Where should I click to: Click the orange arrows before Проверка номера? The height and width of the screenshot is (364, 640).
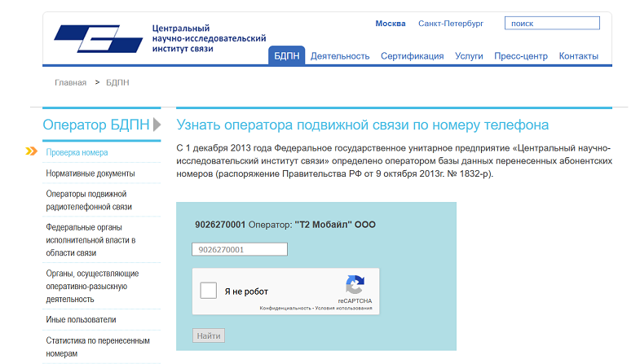[31, 151]
